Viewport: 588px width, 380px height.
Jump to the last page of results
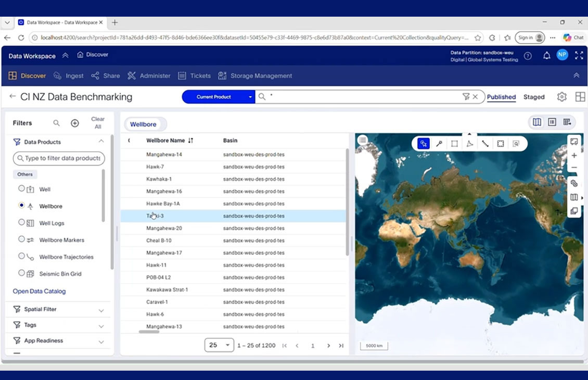pos(341,346)
